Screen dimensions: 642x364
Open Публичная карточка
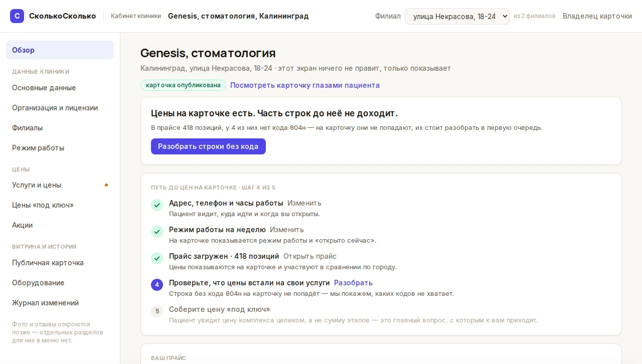pos(60,263)
